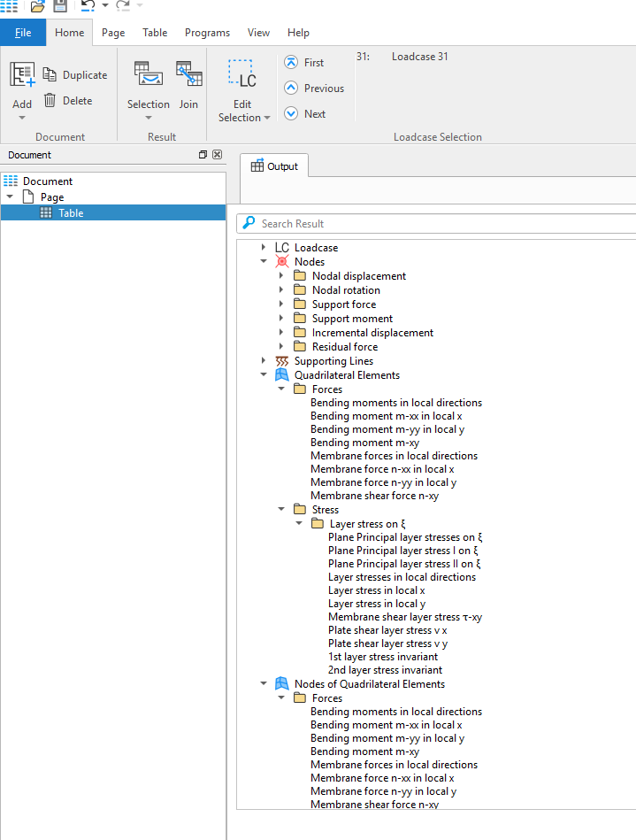Screen dimensions: 636x840
Task: Select 2nd layer stress invariant entry
Action: (x=385, y=670)
